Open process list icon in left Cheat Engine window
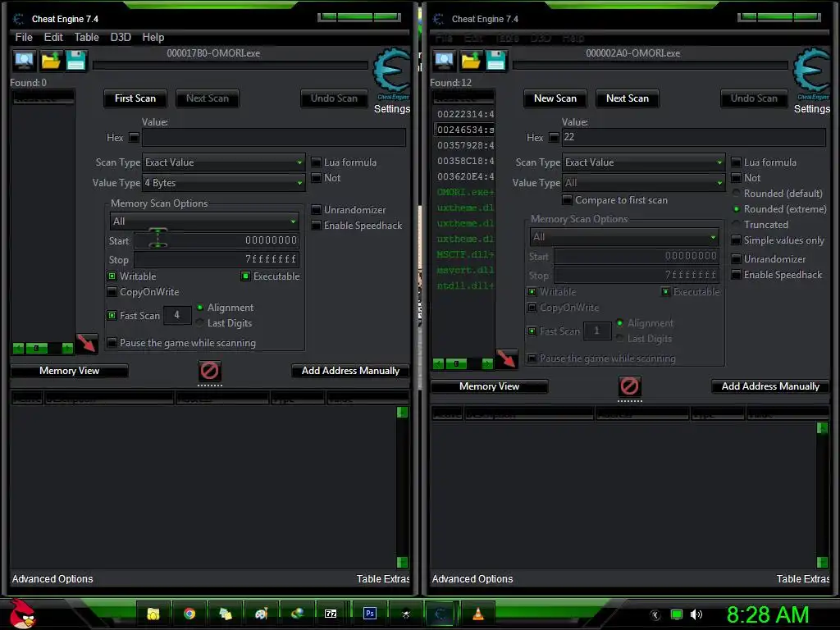The width and height of the screenshot is (840, 630). 24,61
